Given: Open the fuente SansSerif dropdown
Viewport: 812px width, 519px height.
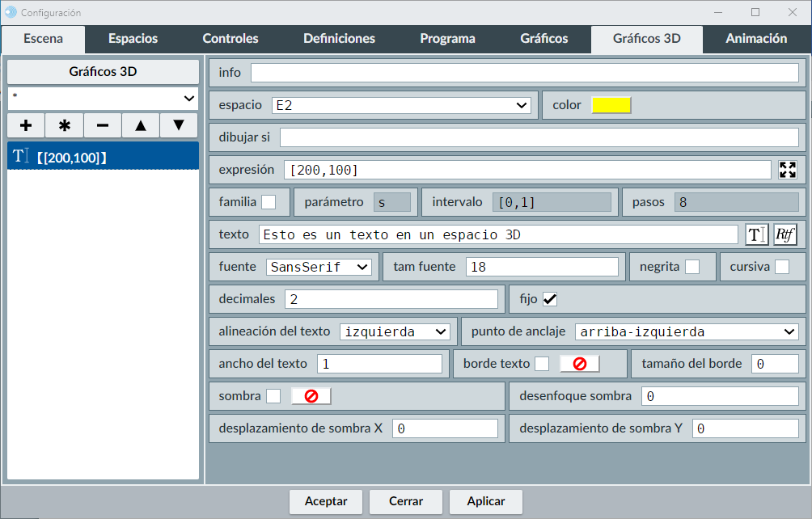Looking at the screenshot, I should (x=319, y=267).
